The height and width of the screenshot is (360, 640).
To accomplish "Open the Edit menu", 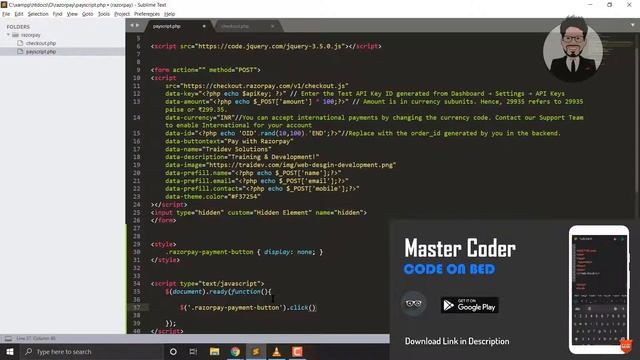I will [19, 14].
